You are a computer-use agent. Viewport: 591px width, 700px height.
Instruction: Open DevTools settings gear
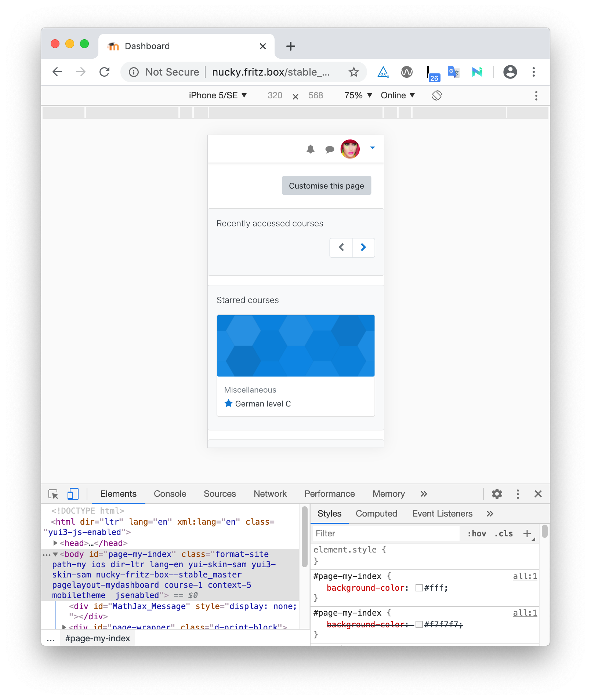click(497, 494)
